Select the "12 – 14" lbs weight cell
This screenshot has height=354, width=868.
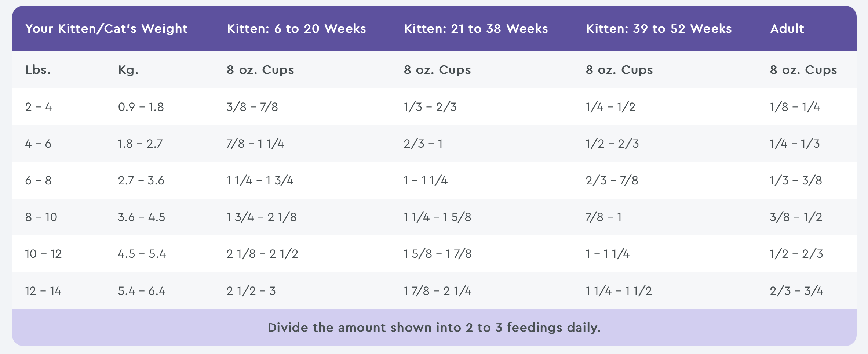tap(43, 291)
